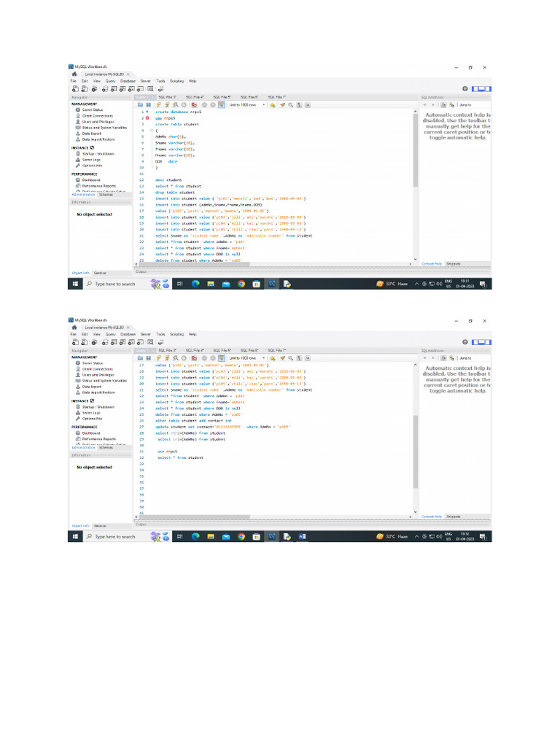Toggle the bottom output panel in the upper window
This screenshot has height=747, width=560.
tap(481, 88)
